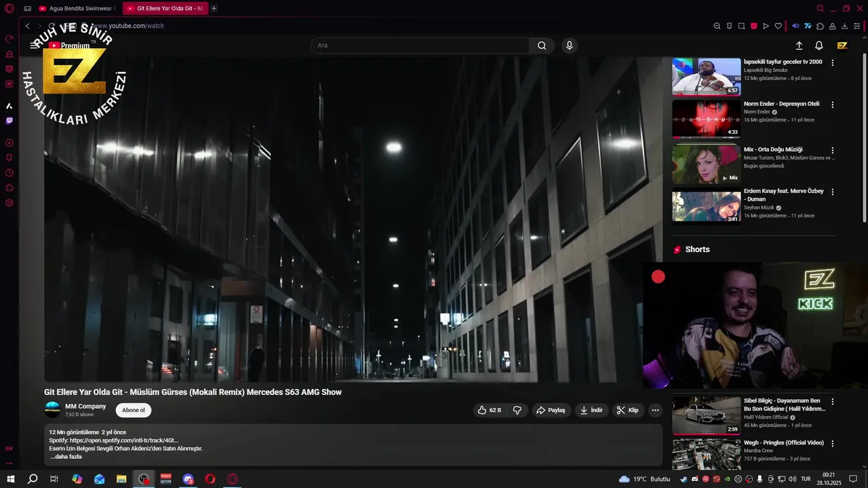The image size is (868, 488).
Task: Play Erdem Kınay Duman thumbnail
Action: click(x=707, y=206)
